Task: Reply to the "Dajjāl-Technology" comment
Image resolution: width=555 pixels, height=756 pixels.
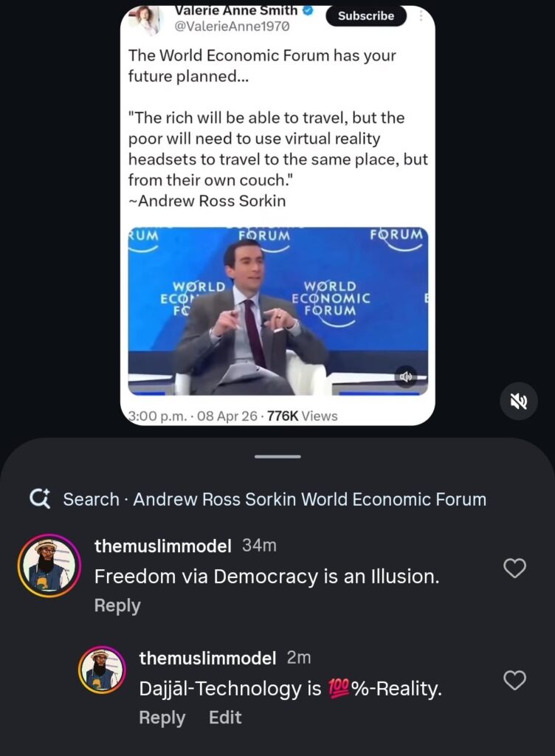Action: pos(162,718)
